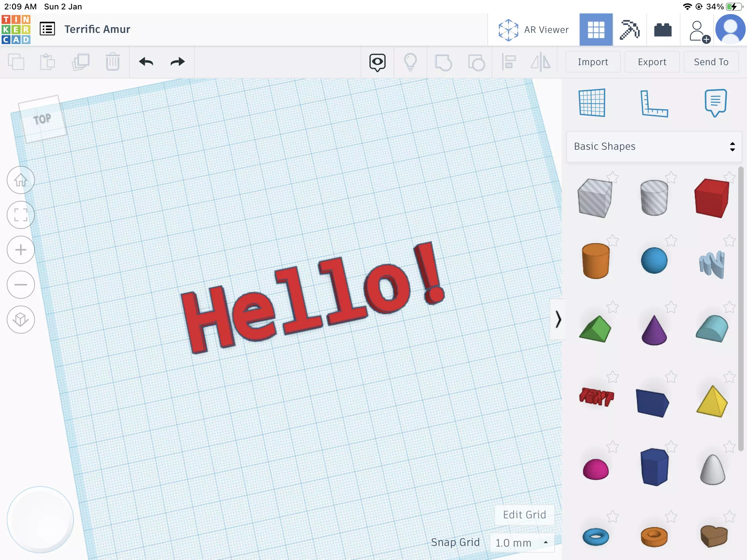Screen dimensions: 747x560
Task: Switch to Blocks (pickaxe) mode
Action: (x=629, y=30)
